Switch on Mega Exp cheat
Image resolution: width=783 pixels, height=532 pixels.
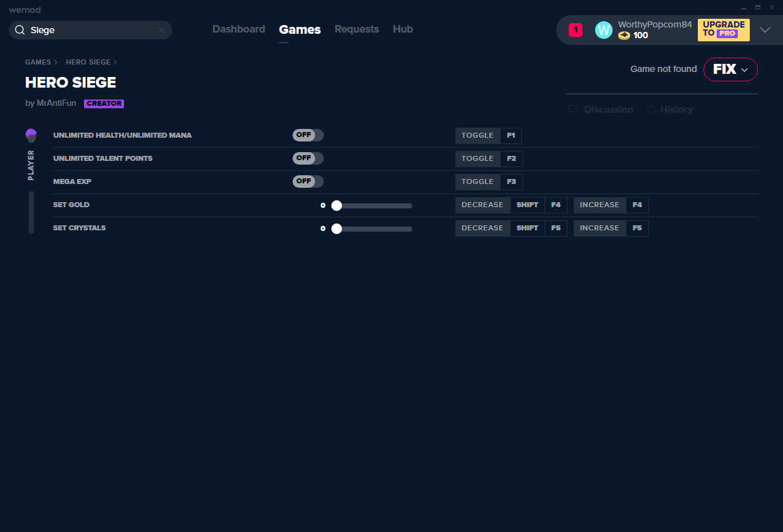(x=308, y=182)
